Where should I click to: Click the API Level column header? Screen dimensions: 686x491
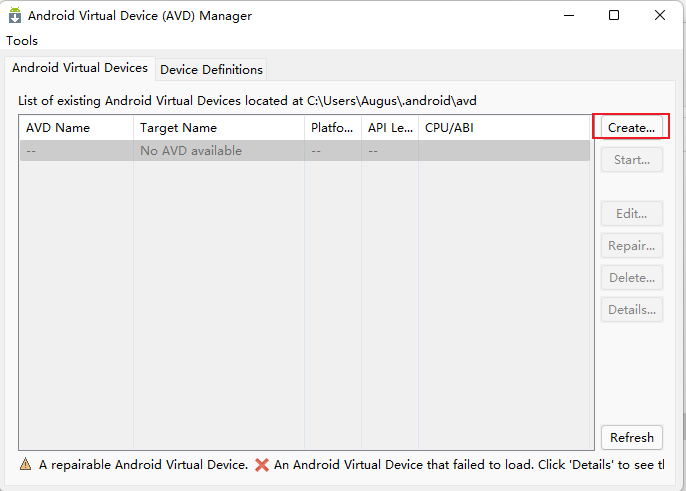(390, 128)
